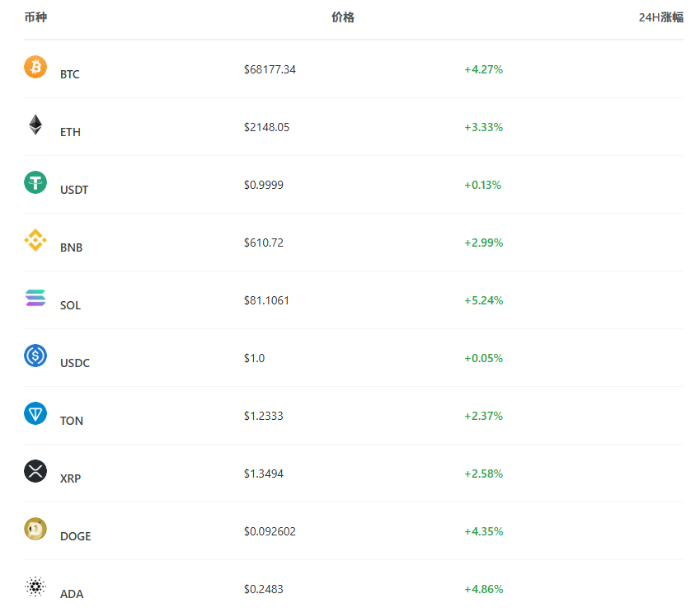Click the Ethereum diamond logo icon
The width and height of the screenshot is (700, 608).
click(x=35, y=125)
